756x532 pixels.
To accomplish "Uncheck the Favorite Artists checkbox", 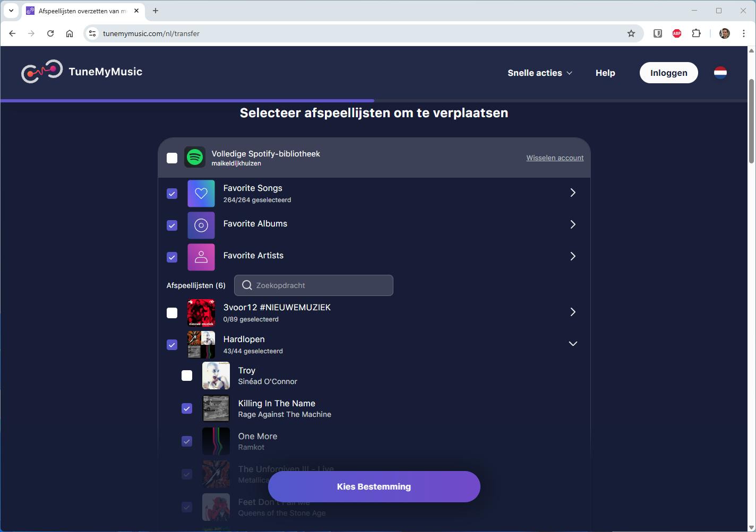I will [x=172, y=257].
